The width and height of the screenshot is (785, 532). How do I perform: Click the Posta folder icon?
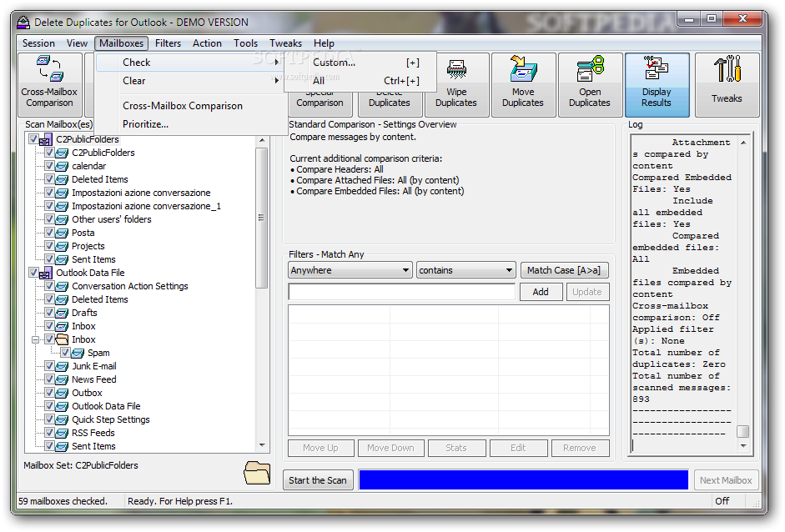62,233
